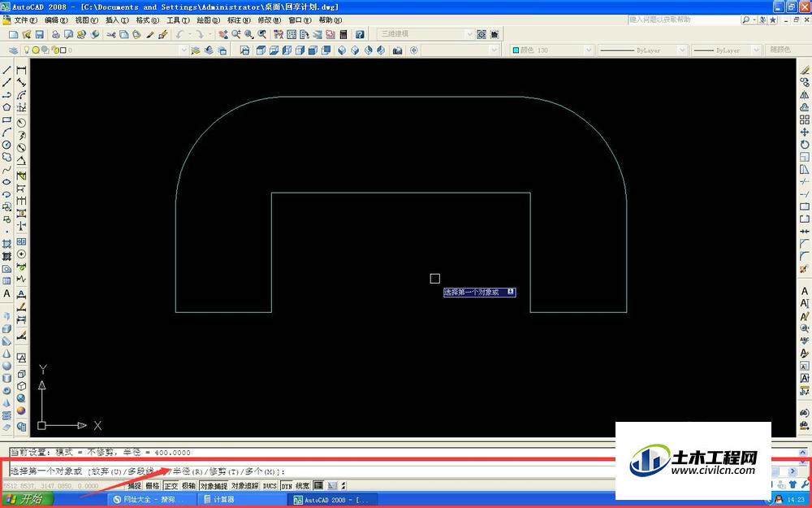
Task: Open the color 130 dropdown
Action: tap(588, 50)
